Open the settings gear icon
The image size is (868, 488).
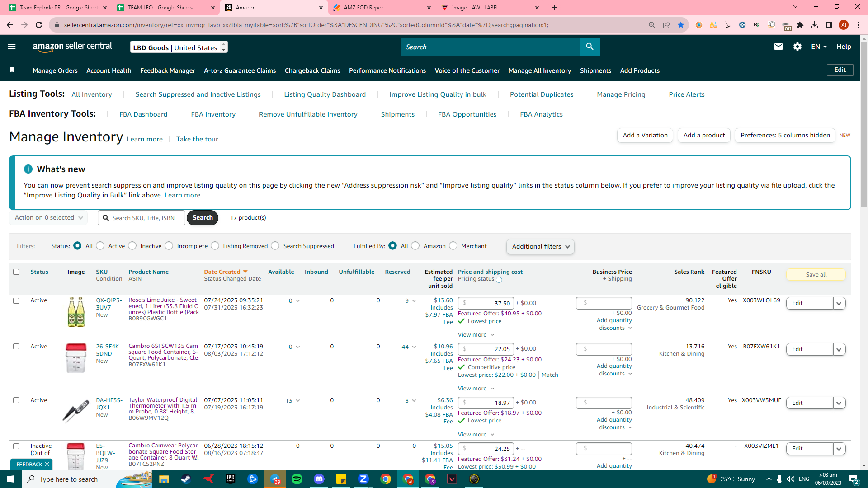[x=797, y=47]
